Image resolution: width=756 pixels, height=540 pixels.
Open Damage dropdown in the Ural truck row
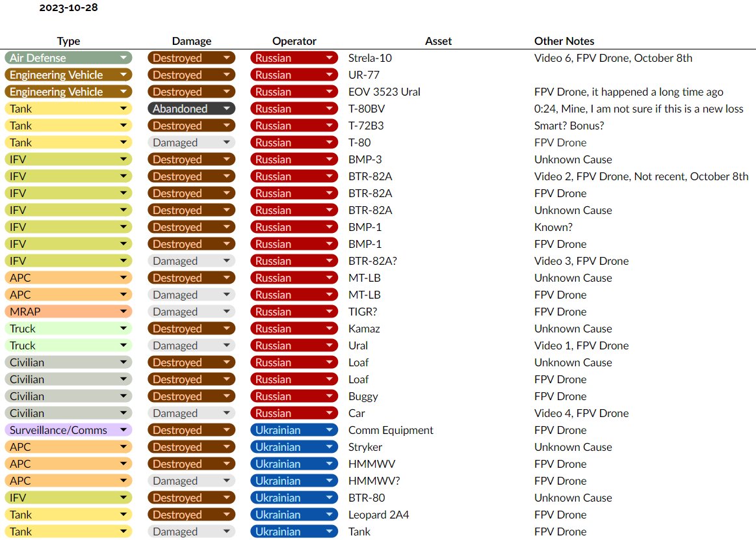[x=191, y=345]
